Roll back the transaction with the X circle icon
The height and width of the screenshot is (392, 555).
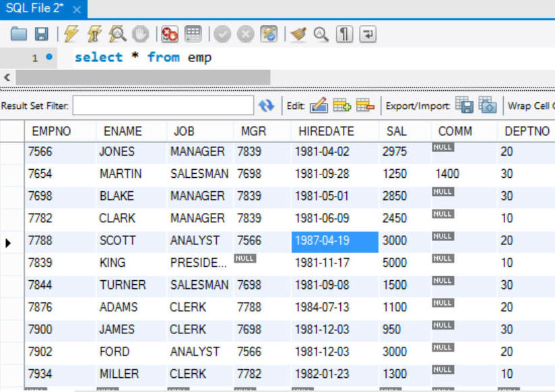pos(246,35)
